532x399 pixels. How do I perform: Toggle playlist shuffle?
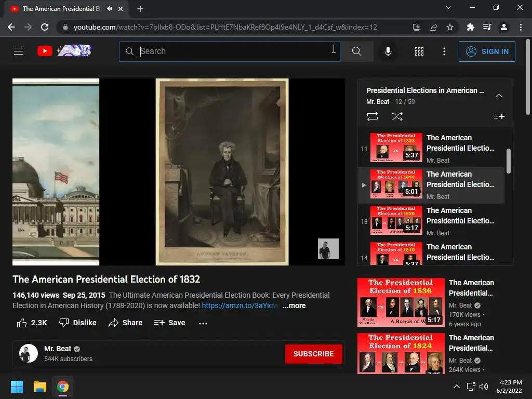[x=397, y=116]
